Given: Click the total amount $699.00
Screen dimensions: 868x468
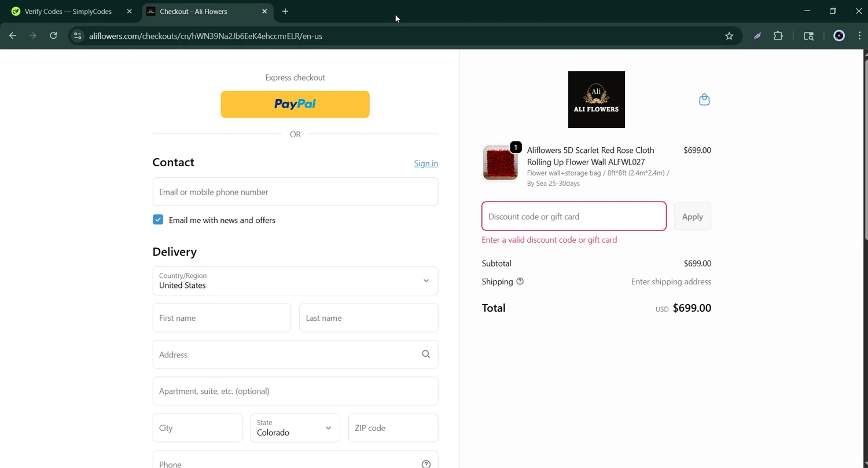Looking at the screenshot, I should (692, 308).
